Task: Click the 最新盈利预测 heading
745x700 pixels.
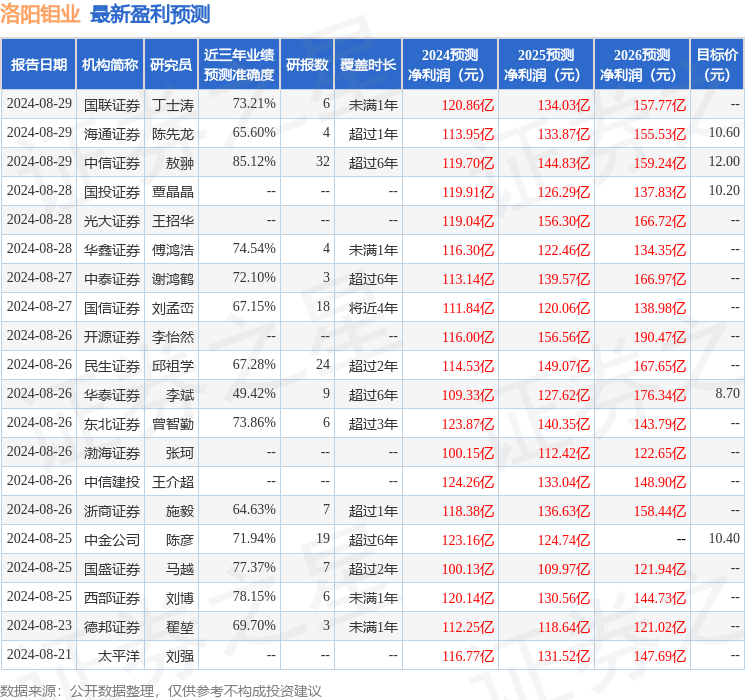Action: (150, 14)
